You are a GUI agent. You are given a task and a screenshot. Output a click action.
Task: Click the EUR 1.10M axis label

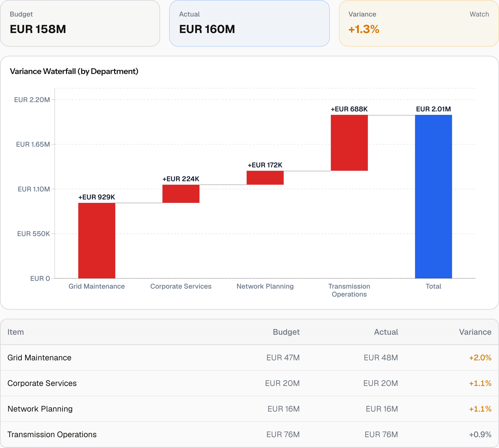click(x=34, y=189)
